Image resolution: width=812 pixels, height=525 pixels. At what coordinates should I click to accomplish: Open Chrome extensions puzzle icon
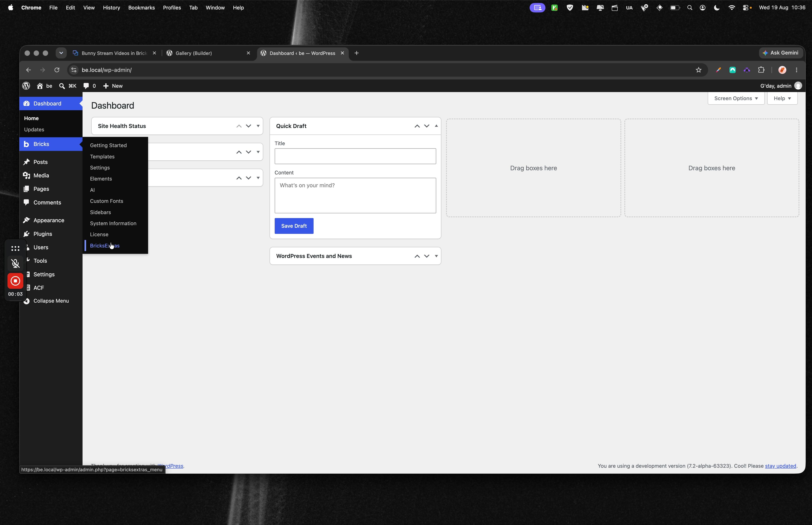coord(761,70)
